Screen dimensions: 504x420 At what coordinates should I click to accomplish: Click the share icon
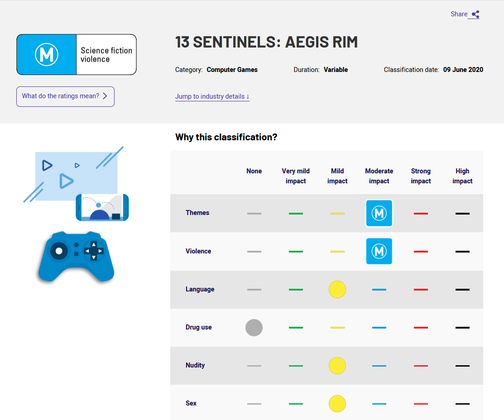(475, 14)
